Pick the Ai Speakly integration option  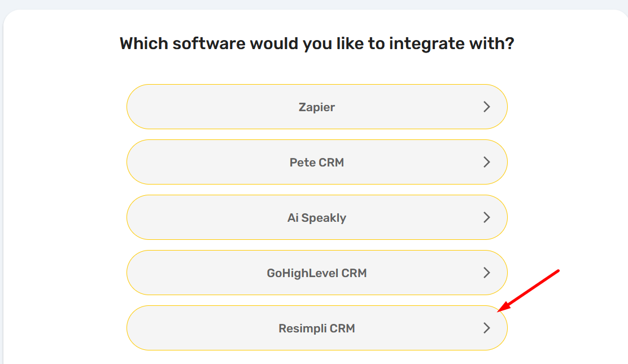pyautogui.click(x=316, y=217)
